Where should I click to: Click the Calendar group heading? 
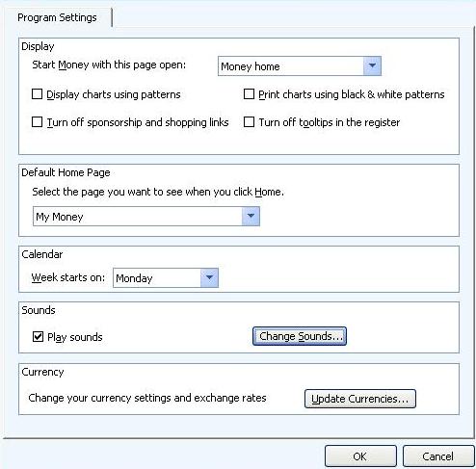coord(42,254)
